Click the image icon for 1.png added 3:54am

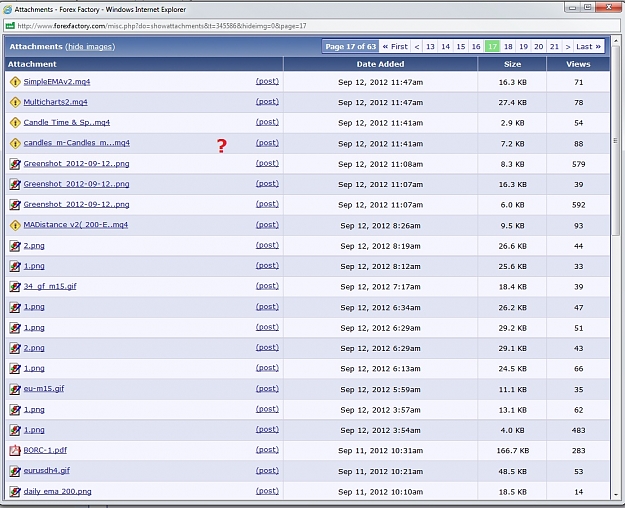(x=15, y=430)
